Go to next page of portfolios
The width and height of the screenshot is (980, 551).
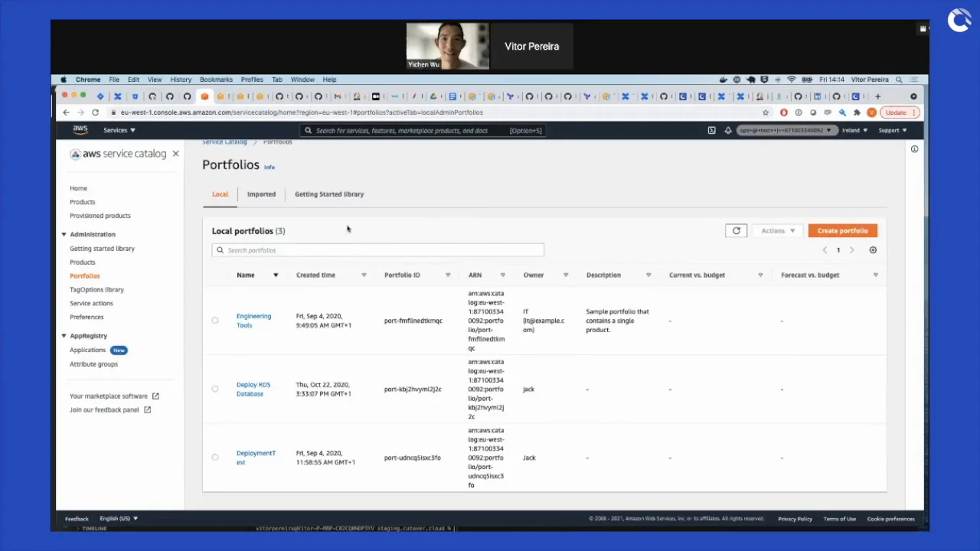pyautogui.click(x=851, y=250)
